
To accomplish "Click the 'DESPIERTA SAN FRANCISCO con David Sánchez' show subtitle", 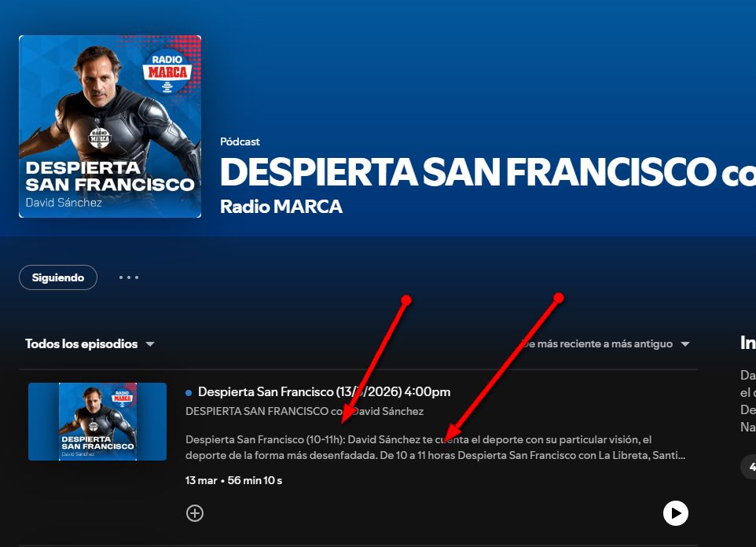I will pyautogui.click(x=304, y=412).
